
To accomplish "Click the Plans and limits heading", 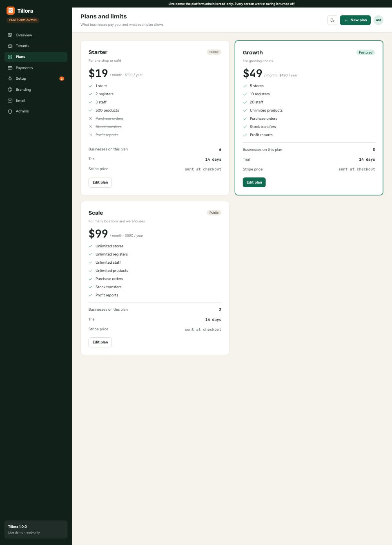I will pyautogui.click(x=104, y=16).
